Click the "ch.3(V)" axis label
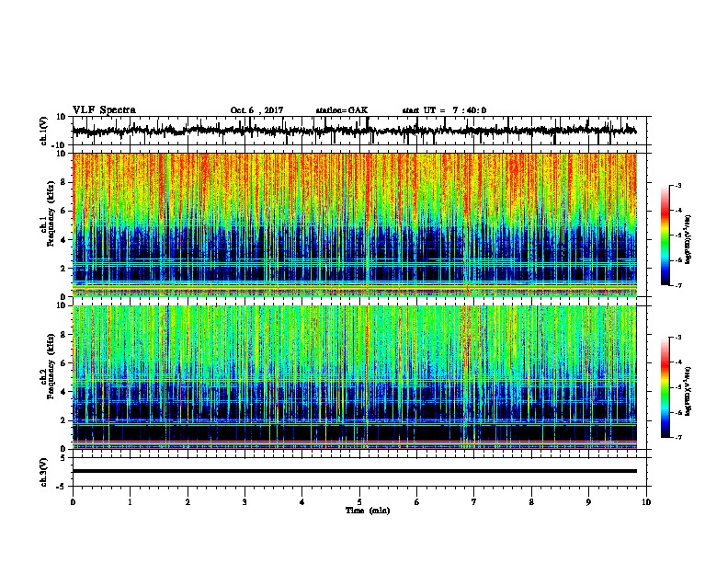The height and width of the screenshot is (563, 728). pos(44,472)
